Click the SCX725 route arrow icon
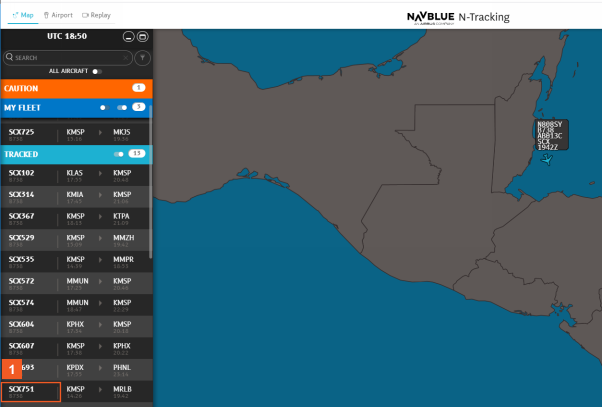This screenshot has height=407, width=603. click(x=100, y=132)
